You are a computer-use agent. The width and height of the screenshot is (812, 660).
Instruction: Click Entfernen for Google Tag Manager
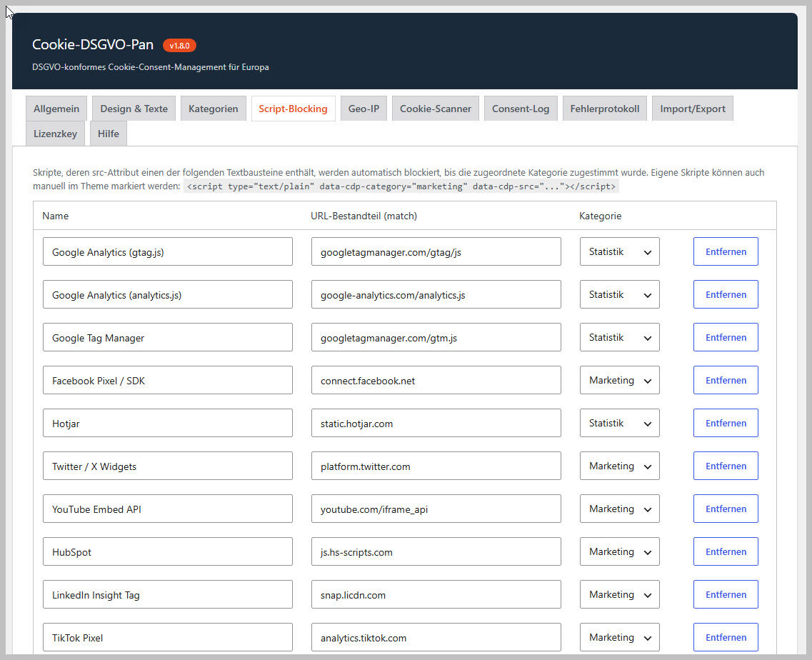point(726,337)
